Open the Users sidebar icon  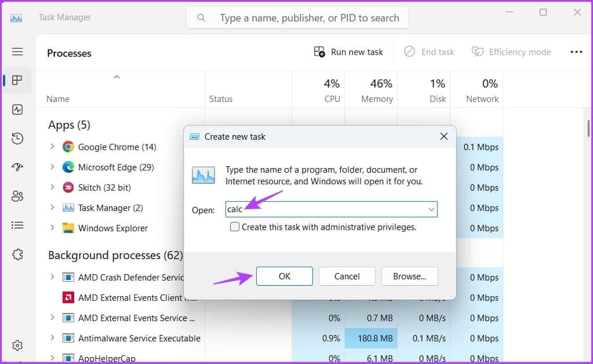pyautogui.click(x=17, y=196)
